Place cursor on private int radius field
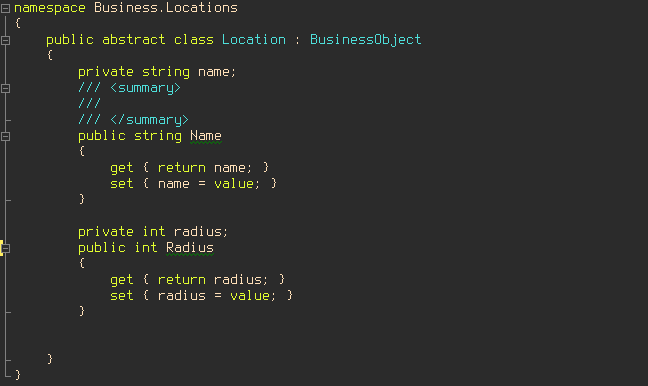 click(153, 232)
